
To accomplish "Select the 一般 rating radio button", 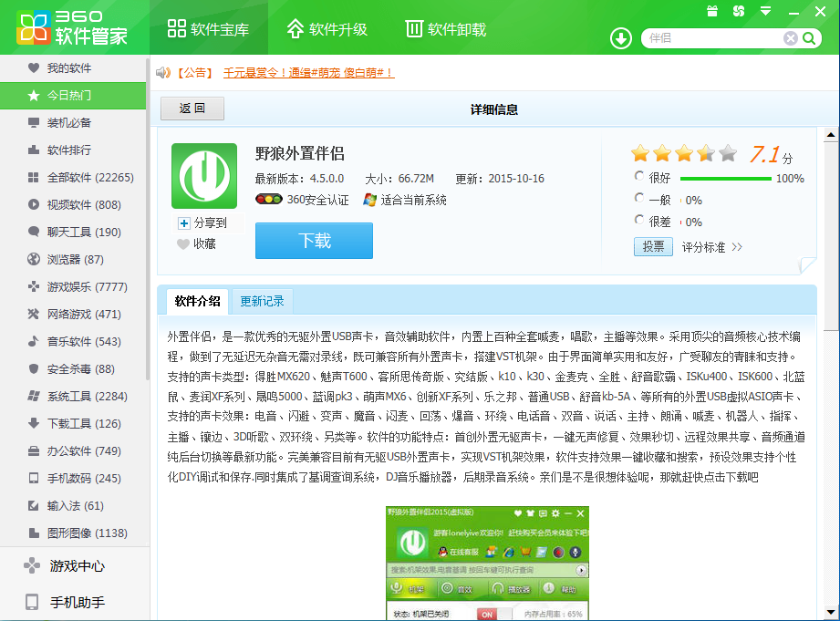I will (x=639, y=198).
